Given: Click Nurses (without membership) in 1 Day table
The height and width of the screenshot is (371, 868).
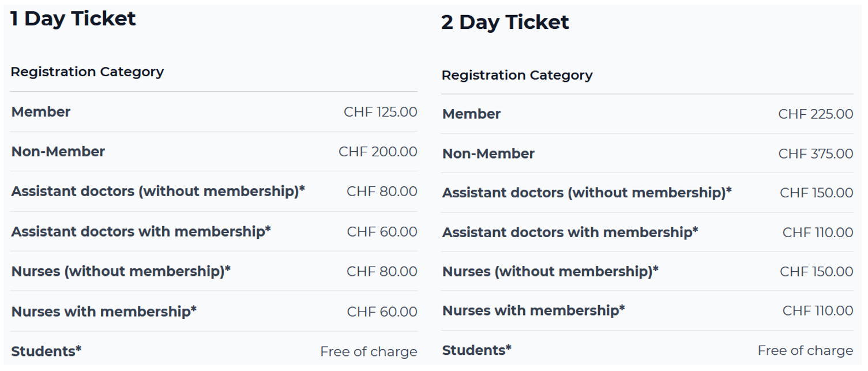Looking at the screenshot, I should click(x=121, y=271).
